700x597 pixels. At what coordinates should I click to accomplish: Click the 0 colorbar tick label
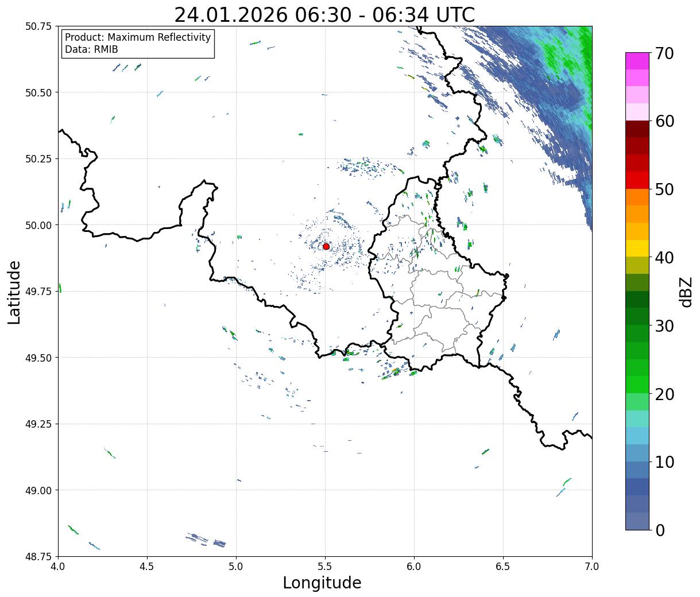(659, 530)
